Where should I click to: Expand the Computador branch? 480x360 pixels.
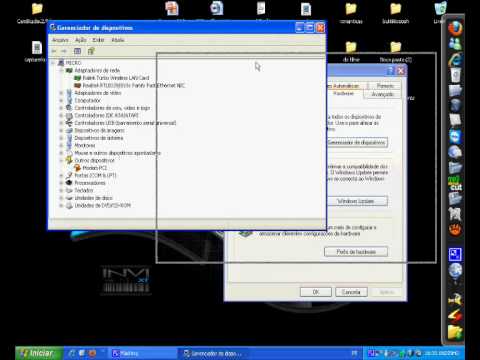(61, 100)
